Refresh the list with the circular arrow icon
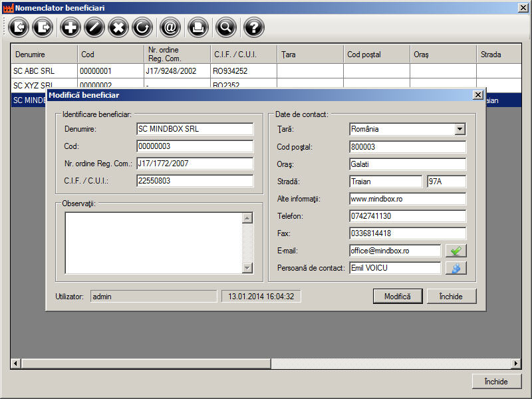 [142, 27]
